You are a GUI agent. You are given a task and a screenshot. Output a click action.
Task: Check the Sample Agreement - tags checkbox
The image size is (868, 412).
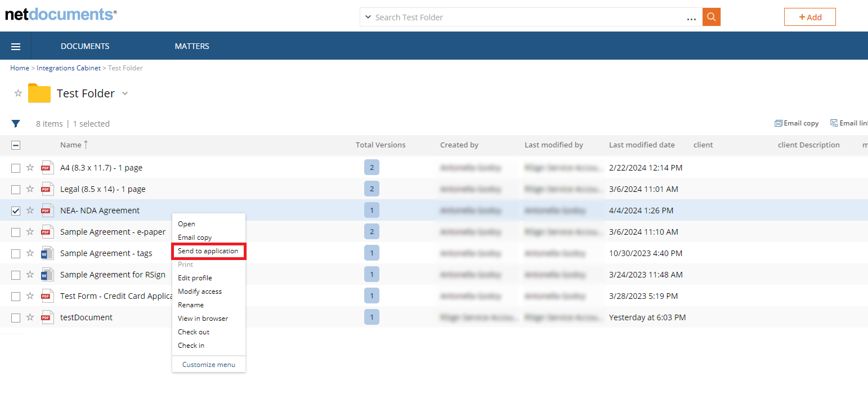16,253
